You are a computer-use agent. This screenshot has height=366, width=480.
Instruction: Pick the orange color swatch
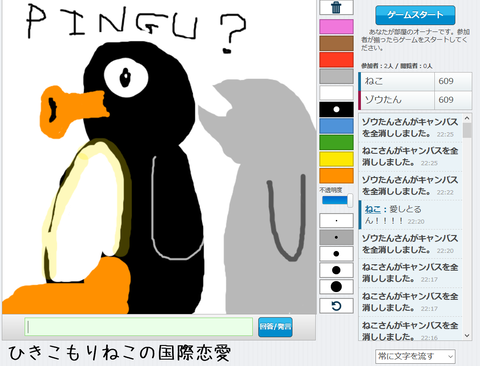[336, 176]
